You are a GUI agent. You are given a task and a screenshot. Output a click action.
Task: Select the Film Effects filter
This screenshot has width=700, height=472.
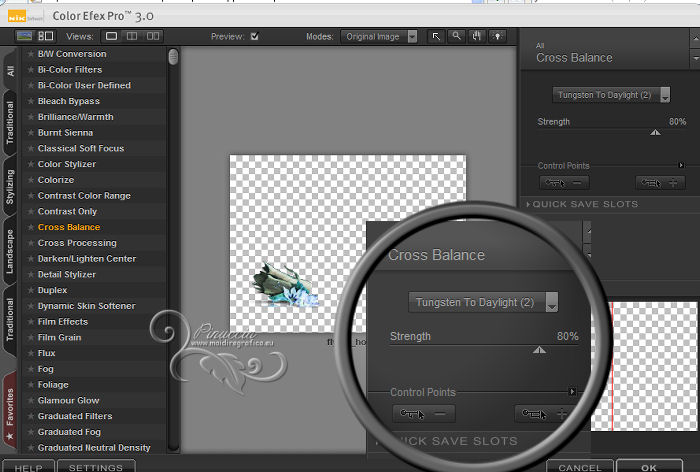(x=63, y=322)
